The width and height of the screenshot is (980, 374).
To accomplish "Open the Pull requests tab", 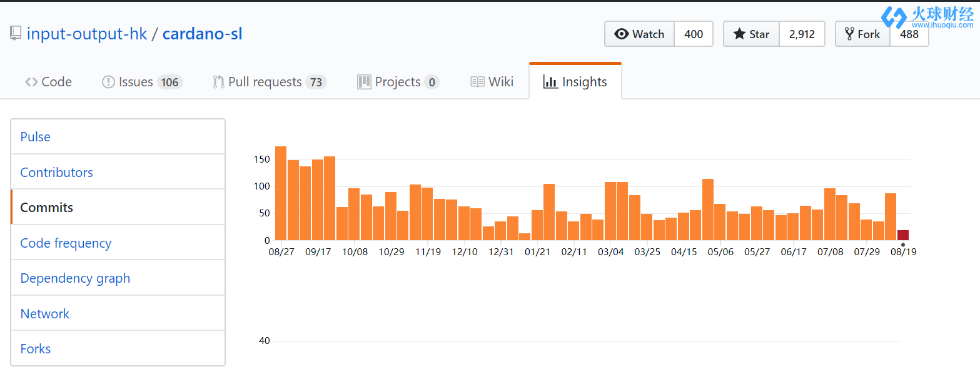I will [x=270, y=82].
